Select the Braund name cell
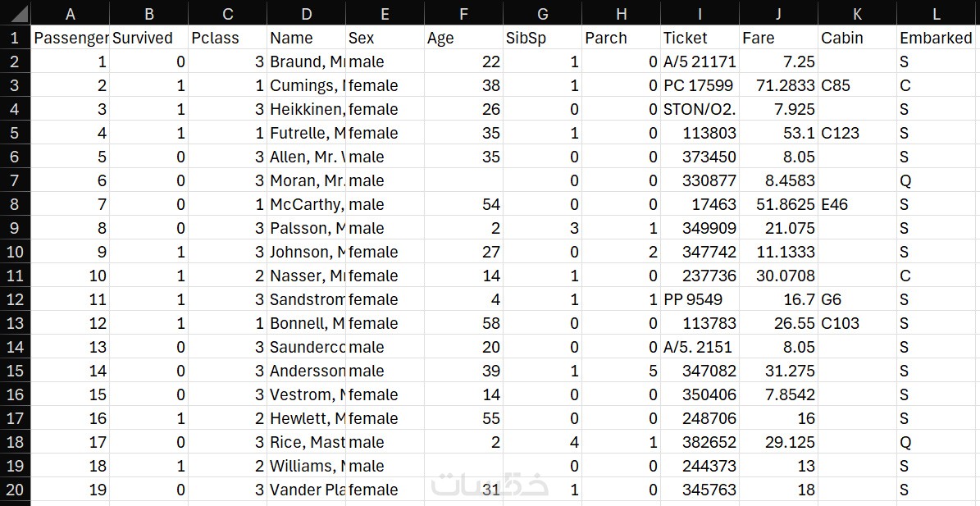980x506 pixels. tap(306, 62)
